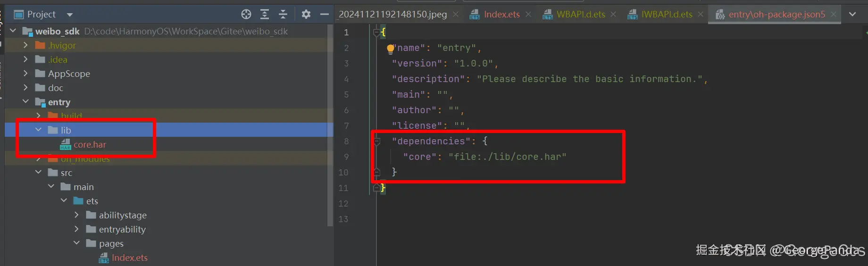Image resolution: width=868 pixels, height=266 pixels.
Task: Close the IWBAPI.d.ets tab
Action: (701, 15)
